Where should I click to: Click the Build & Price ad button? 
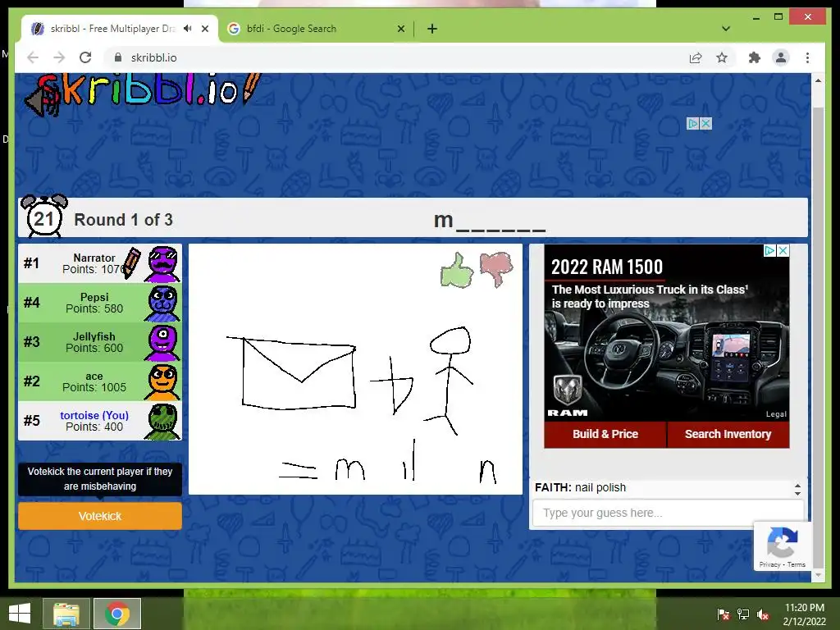coord(605,434)
